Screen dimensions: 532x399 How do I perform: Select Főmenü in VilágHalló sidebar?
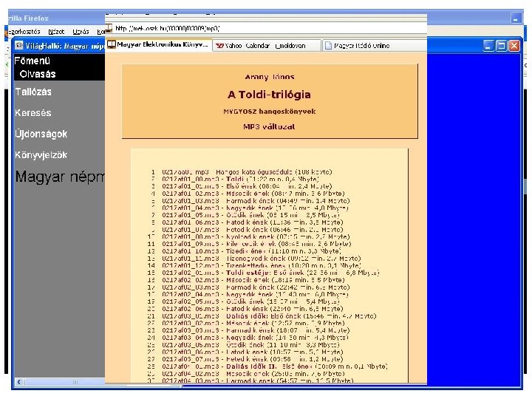pyautogui.click(x=33, y=61)
